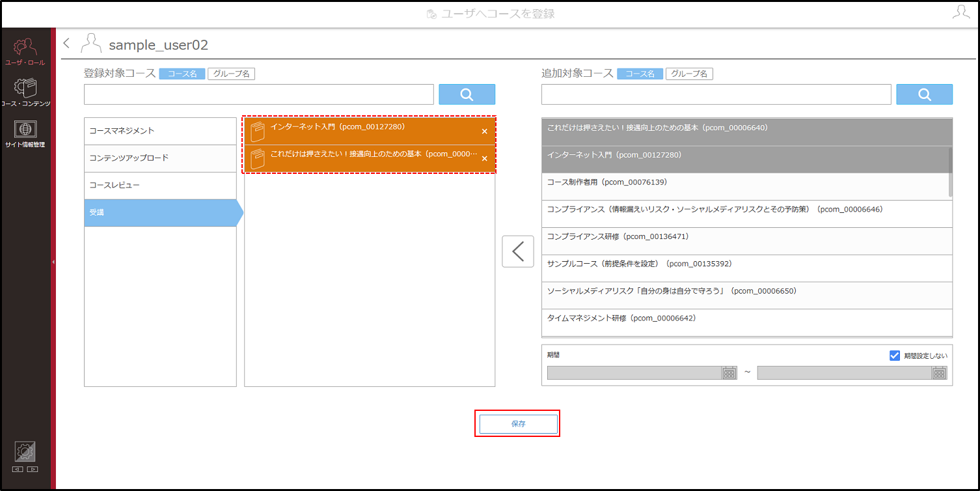Open the start date calendar icon
Screen dimensions: 980x491
(729, 372)
